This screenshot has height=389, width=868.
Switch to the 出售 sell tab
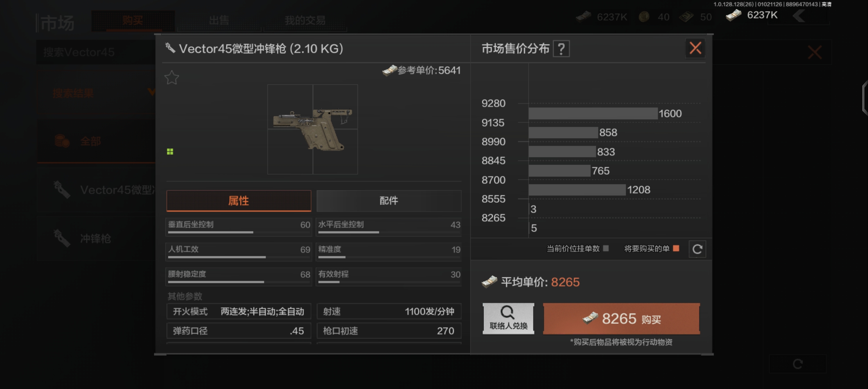(219, 20)
